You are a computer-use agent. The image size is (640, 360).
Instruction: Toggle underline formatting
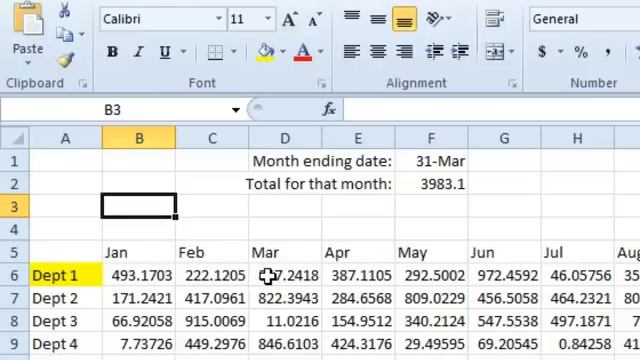(x=165, y=52)
